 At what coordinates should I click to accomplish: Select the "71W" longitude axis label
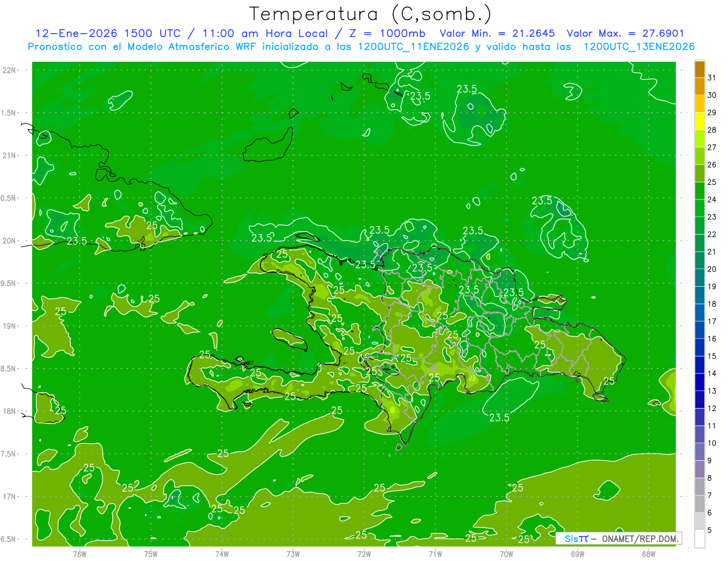tap(435, 554)
